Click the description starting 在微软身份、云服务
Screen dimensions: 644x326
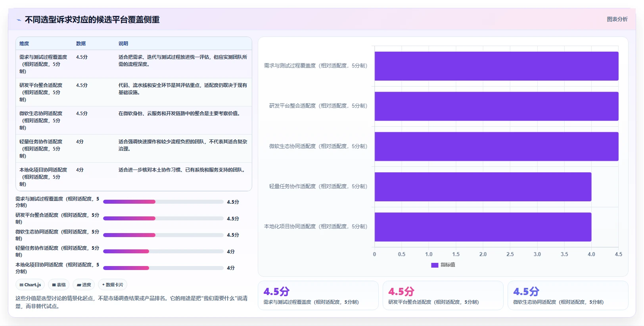pyautogui.click(x=179, y=114)
